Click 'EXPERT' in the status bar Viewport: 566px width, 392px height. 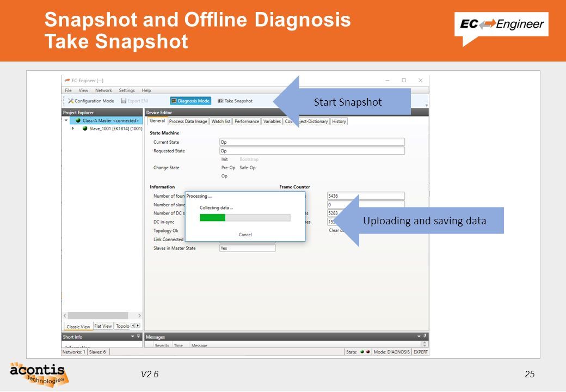coord(421,352)
